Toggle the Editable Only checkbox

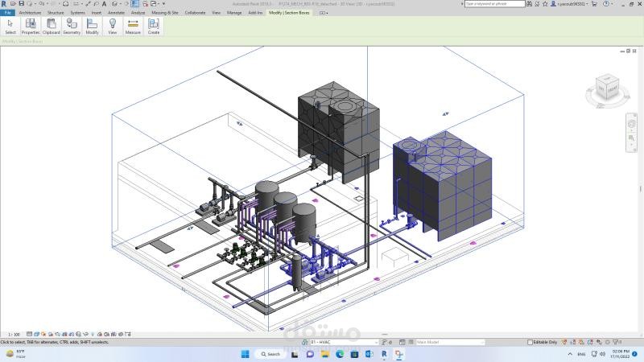[x=530, y=342]
